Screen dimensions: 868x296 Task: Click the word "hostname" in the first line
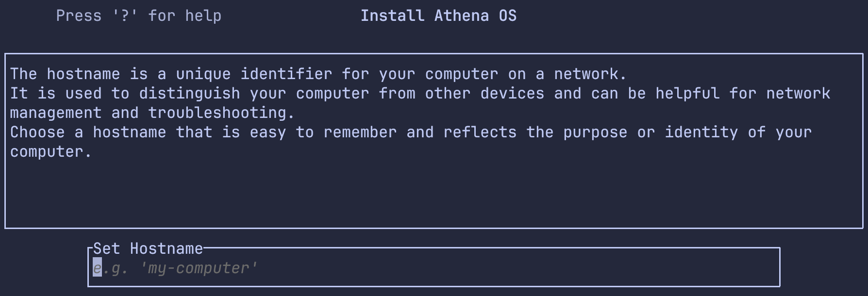(83, 74)
